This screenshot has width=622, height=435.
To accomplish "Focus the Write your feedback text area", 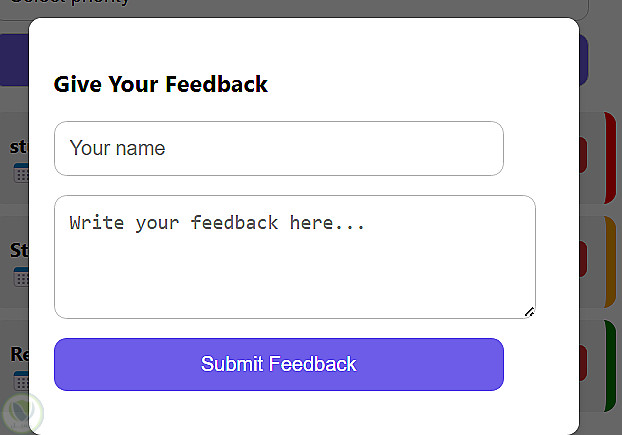I will pos(294,257).
